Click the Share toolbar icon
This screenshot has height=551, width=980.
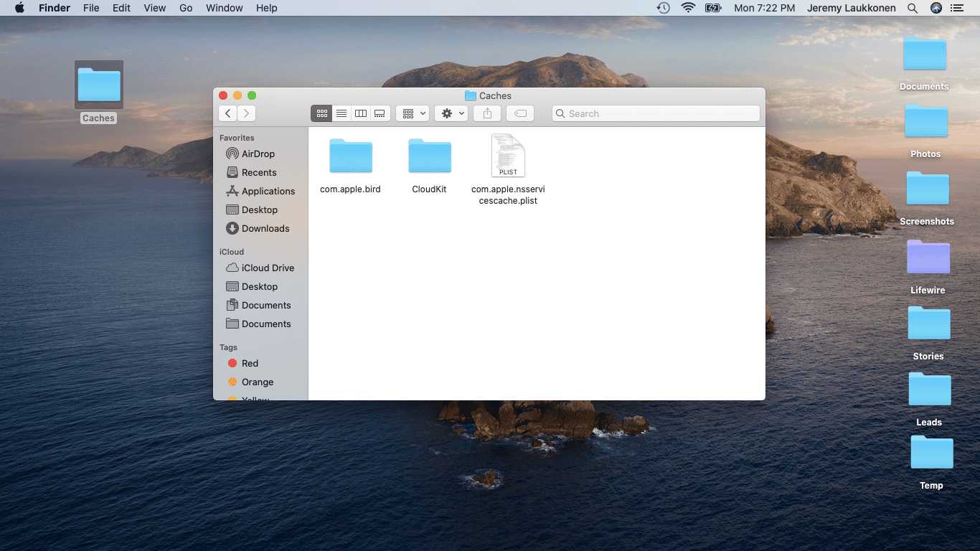click(x=487, y=113)
